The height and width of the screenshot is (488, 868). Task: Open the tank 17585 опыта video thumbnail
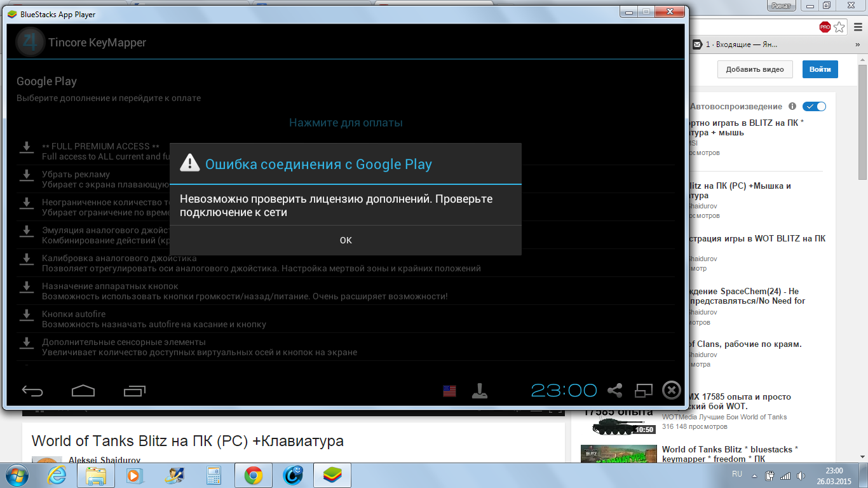click(617, 421)
